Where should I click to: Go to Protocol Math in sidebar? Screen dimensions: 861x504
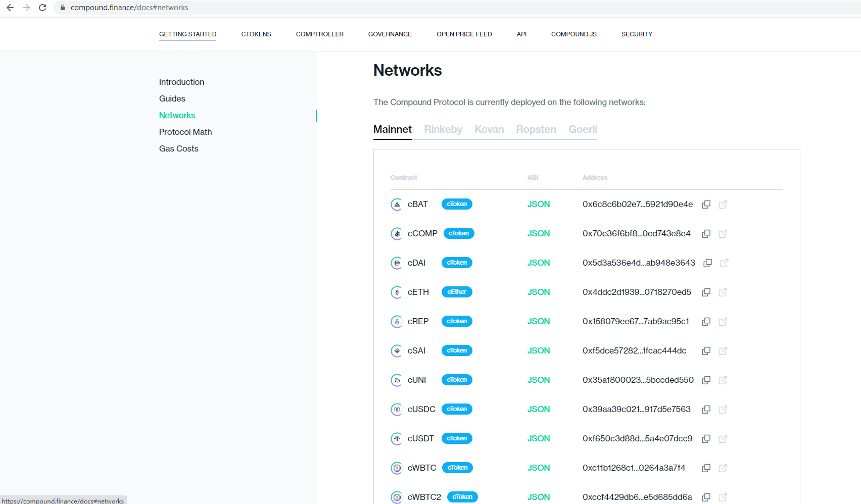click(x=185, y=132)
